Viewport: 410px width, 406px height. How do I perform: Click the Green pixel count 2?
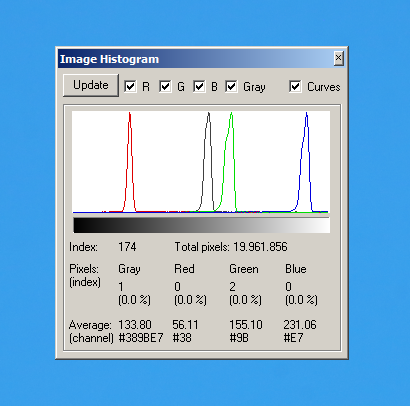pyautogui.click(x=232, y=287)
